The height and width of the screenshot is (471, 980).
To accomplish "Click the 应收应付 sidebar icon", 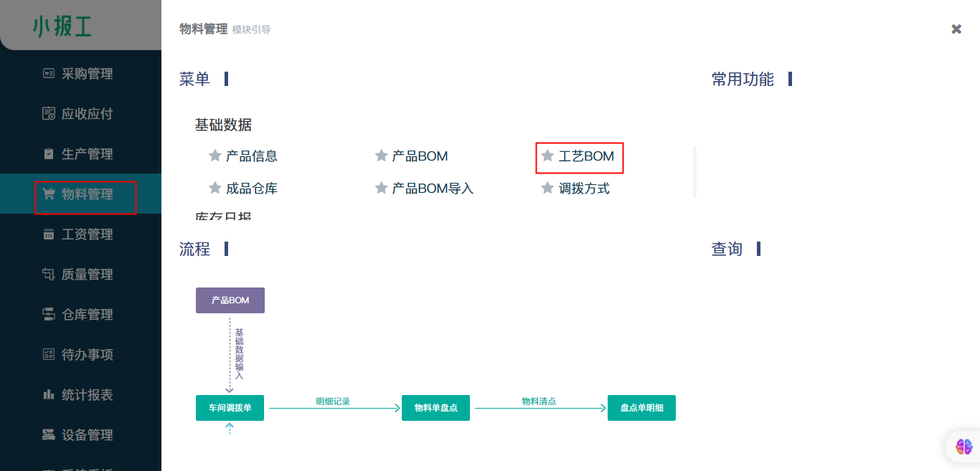I will tap(49, 113).
